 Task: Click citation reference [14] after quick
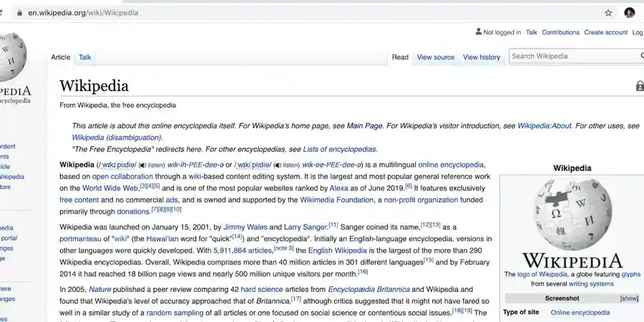click(237, 237)
